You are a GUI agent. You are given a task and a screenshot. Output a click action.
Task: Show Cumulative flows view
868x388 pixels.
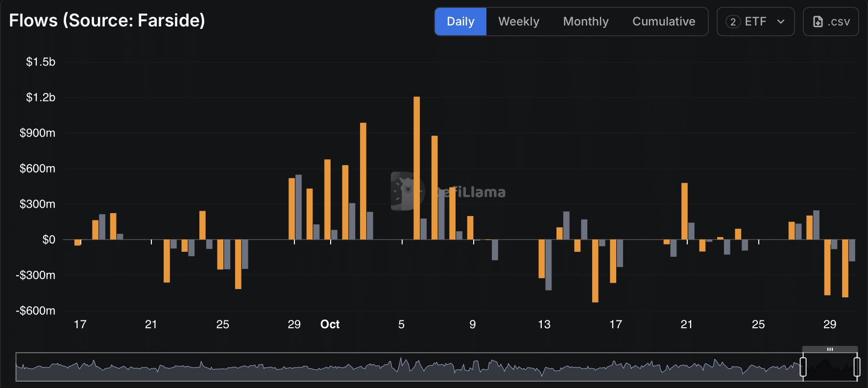click(663, 22)
